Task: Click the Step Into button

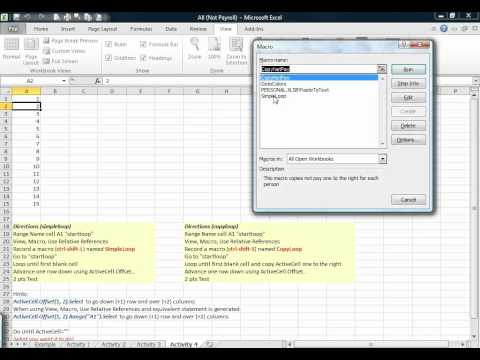Action: 408,83
